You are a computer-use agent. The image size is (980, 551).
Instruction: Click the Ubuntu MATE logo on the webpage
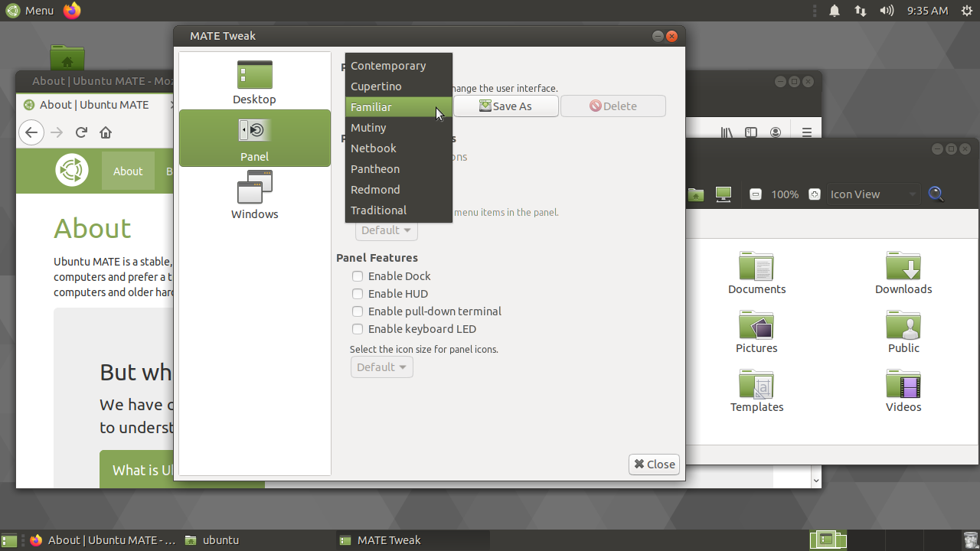[72, 170]
